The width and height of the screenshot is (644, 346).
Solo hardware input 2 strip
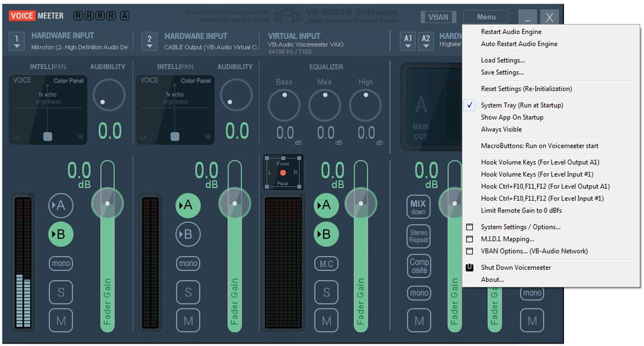pyautogui.click(x=188, y=293)
